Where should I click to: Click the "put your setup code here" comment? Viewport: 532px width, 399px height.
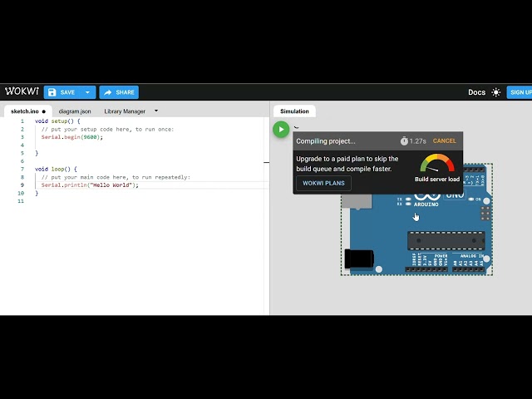point(107,130)
